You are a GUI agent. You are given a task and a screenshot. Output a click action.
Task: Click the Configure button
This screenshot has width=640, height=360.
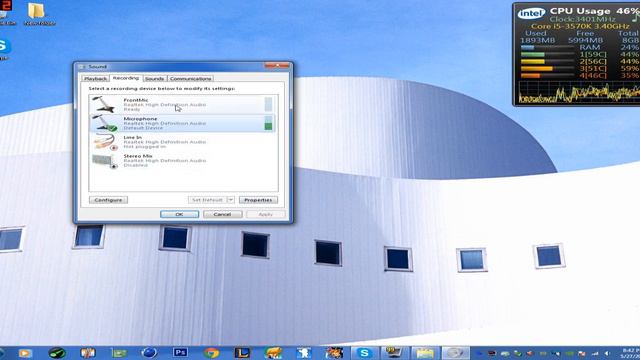[x=108, y=200]
